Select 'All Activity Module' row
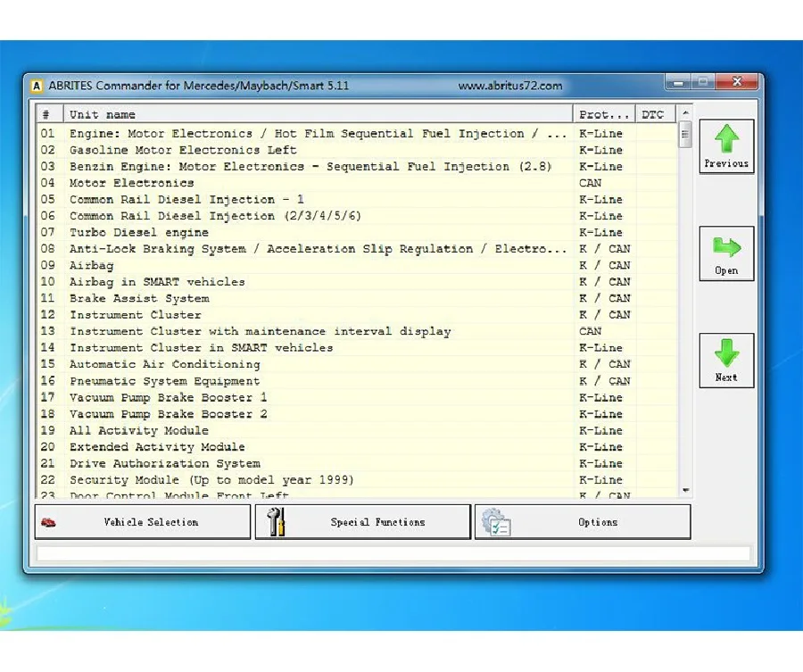803x672 pixels. point(357,430)
